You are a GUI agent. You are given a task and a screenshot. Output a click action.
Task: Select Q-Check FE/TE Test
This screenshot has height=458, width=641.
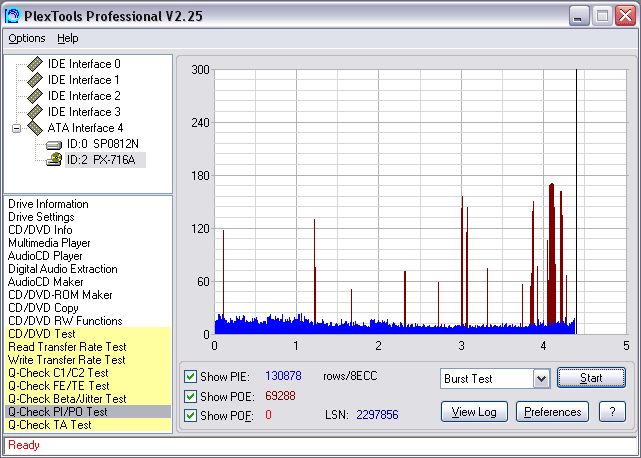coord(88,386)
